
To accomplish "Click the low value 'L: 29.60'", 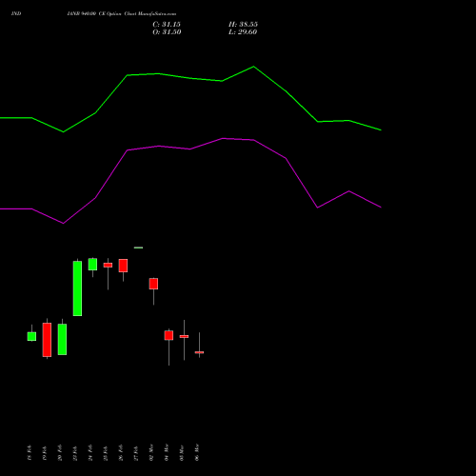I will [x=243, y=32].
